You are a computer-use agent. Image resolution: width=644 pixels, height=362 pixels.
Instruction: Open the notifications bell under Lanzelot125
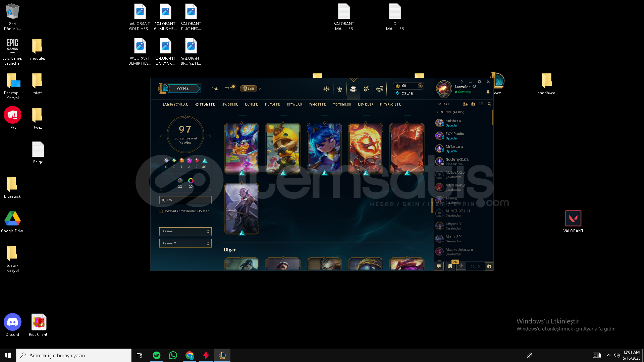[488, 92]
